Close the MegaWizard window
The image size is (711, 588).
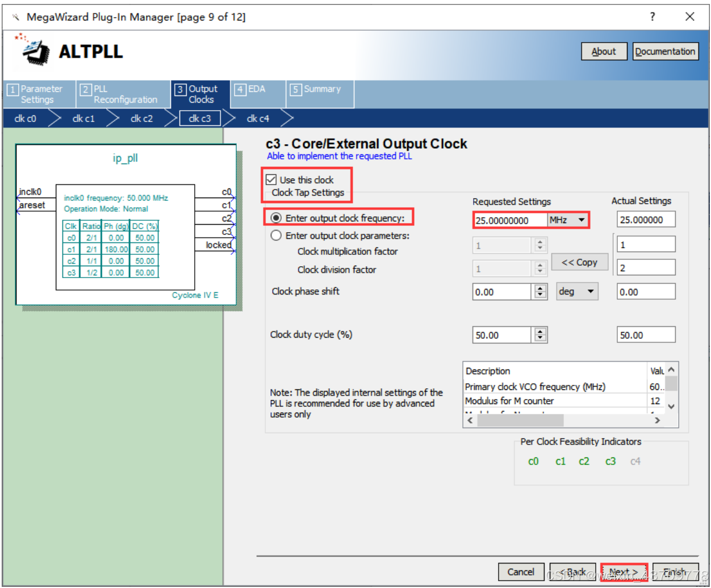tap(690, 16)
